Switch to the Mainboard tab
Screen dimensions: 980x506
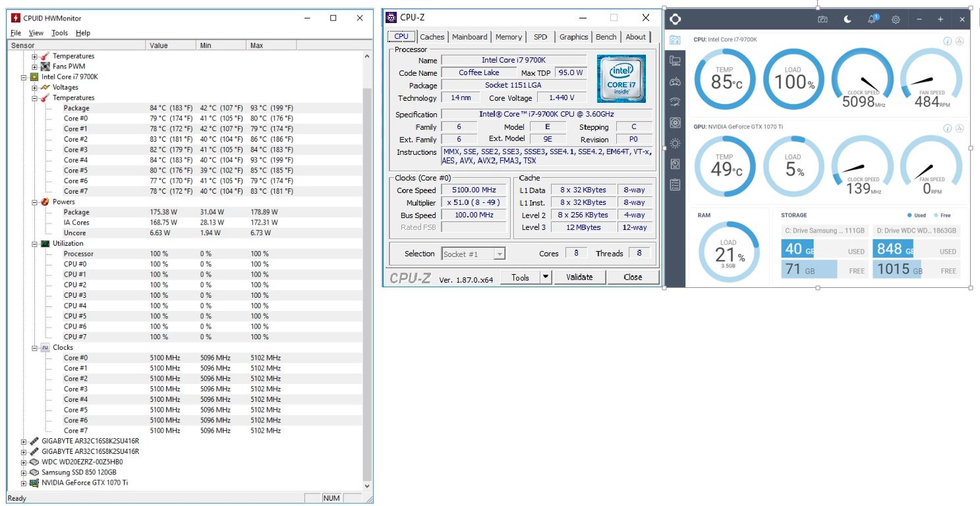(470, 37)
